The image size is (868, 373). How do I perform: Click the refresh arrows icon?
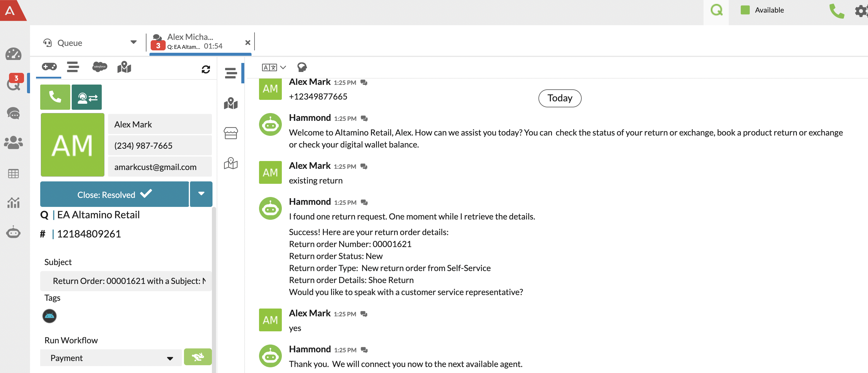click(206, 69)
